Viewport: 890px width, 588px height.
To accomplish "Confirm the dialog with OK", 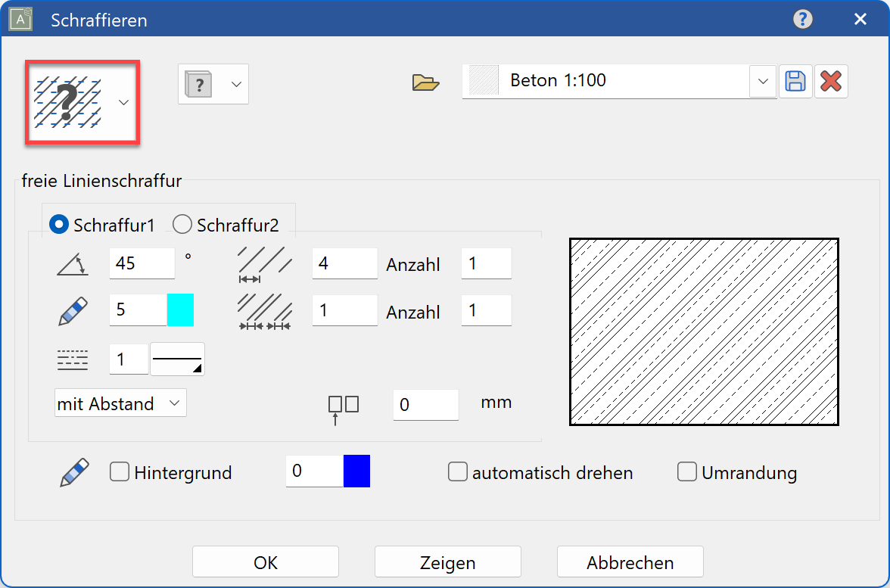I will pyautogui.click(x=265, y=562).
